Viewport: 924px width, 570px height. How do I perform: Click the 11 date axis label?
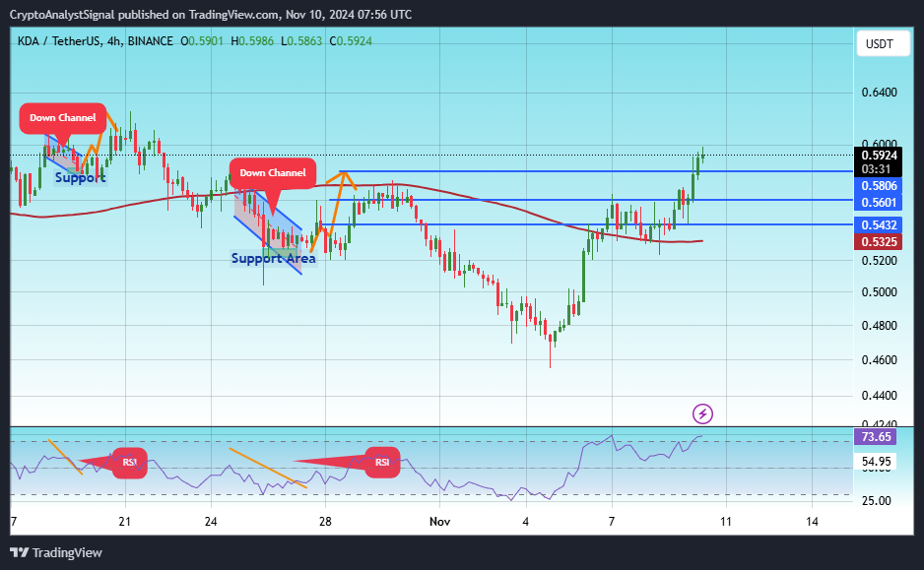pos(725,522)
